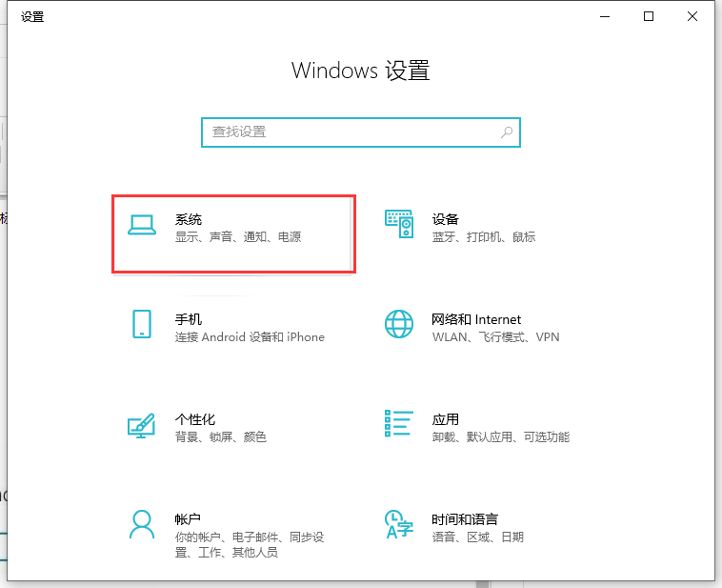Screen dimensions: 722x588
Task: Maximize the 设置 window
Action: [x=649, y=16]
